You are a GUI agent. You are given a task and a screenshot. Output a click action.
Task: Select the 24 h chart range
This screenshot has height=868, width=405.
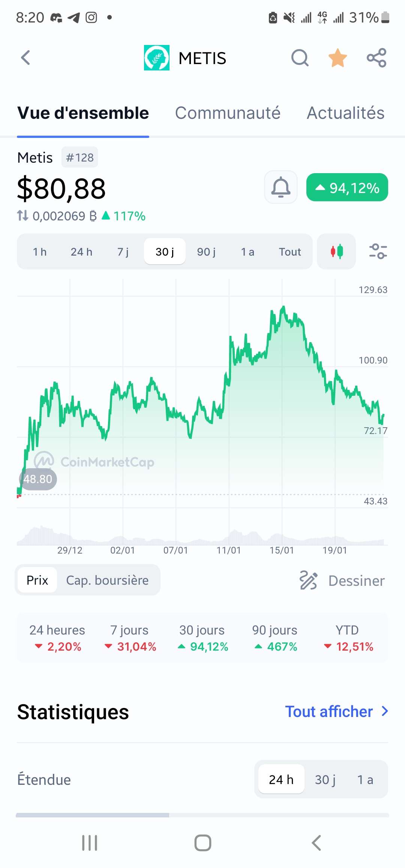[81, 251]
